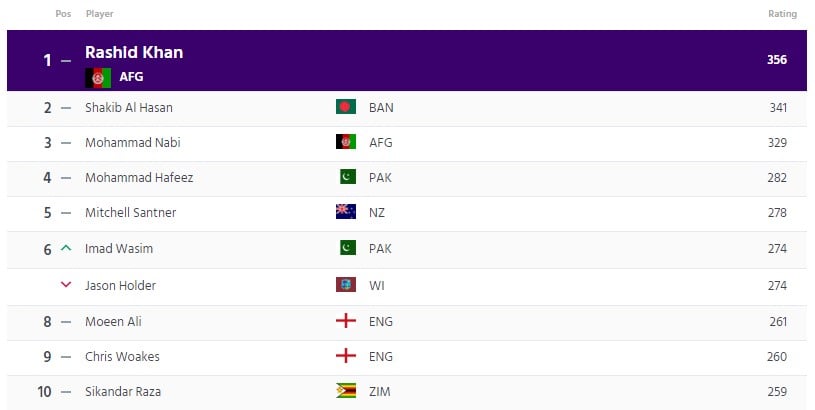The image size is (815, 410).
Task: Click the Rating column header
Action: [x=782, y=14]
